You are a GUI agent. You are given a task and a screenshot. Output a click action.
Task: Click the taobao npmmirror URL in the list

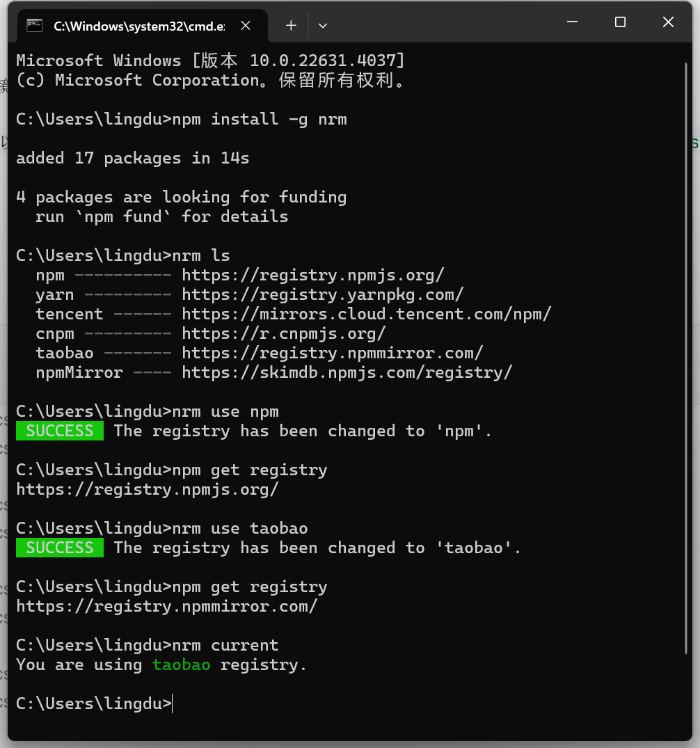tap(332, 353)
